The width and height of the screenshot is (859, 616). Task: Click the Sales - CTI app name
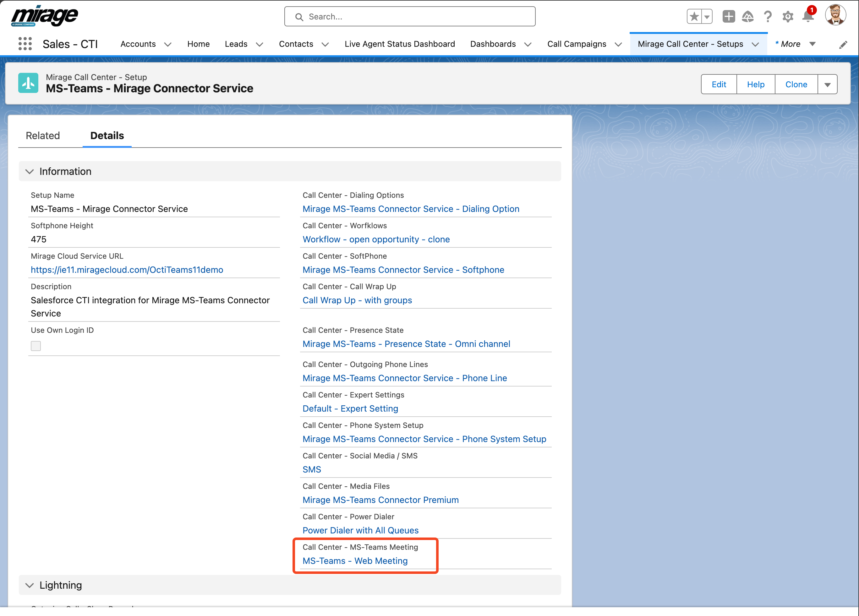70,44
